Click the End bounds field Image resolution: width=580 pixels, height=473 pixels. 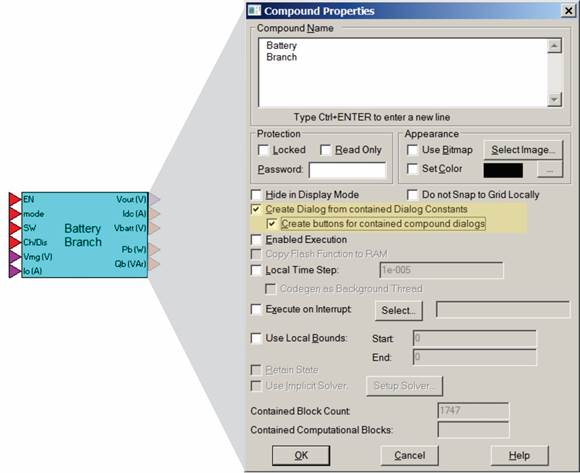(x=475, y=357)
